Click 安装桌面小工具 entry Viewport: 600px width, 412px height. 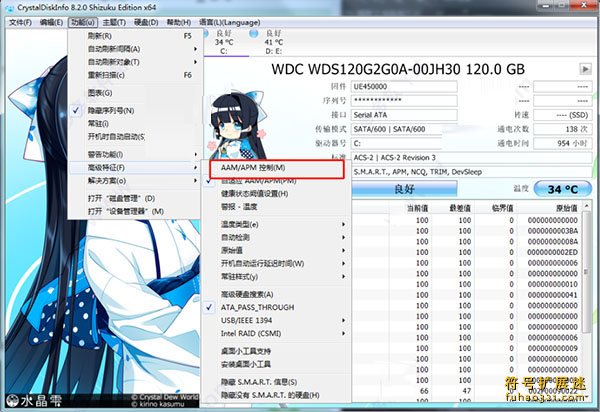[276, 364]
